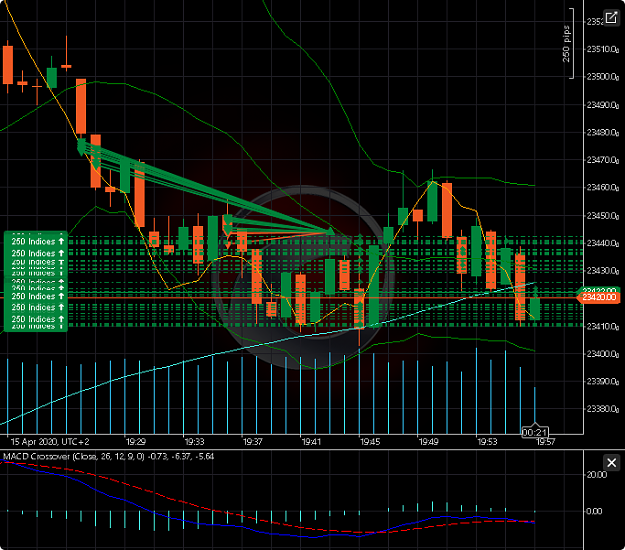625x550 pixels.
Task: Click the 23450.00 price axis label
Action: pos(603,215)
